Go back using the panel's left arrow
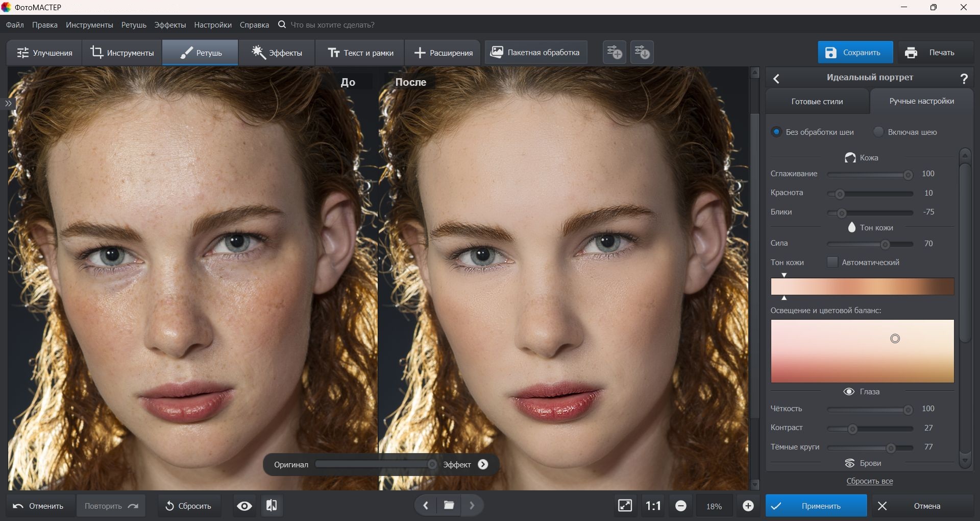The height and width of the screenshot is (521, 980). point(776,78)
